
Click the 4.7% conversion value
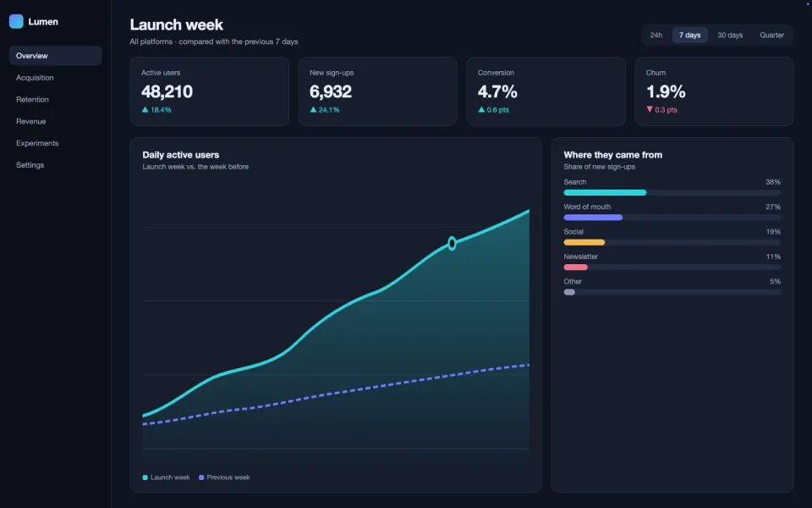[497, 91]
